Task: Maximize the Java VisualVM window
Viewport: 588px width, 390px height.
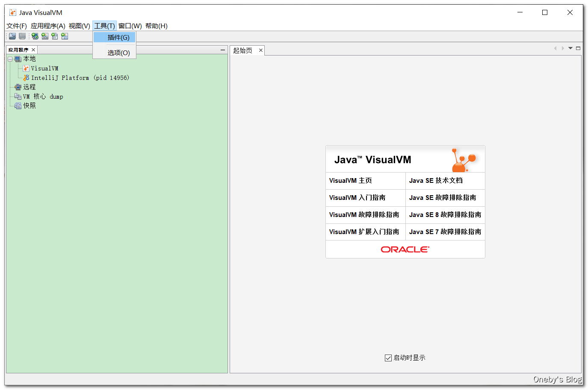Action: pos(545,12)
